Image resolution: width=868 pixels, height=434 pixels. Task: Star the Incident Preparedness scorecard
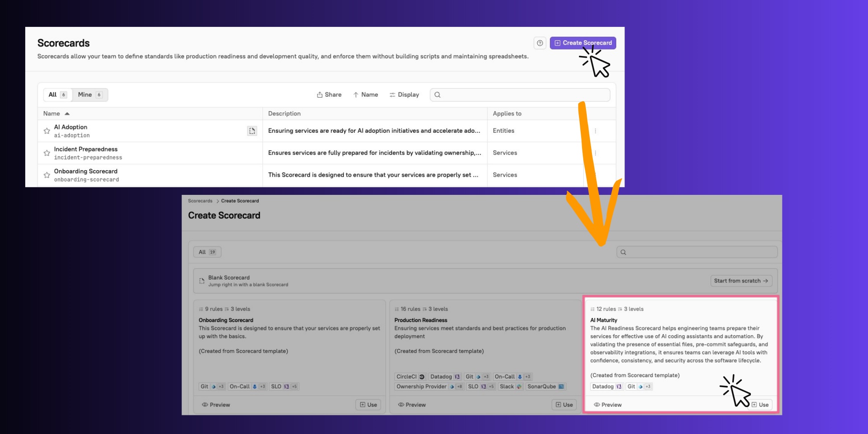point(47,153)
